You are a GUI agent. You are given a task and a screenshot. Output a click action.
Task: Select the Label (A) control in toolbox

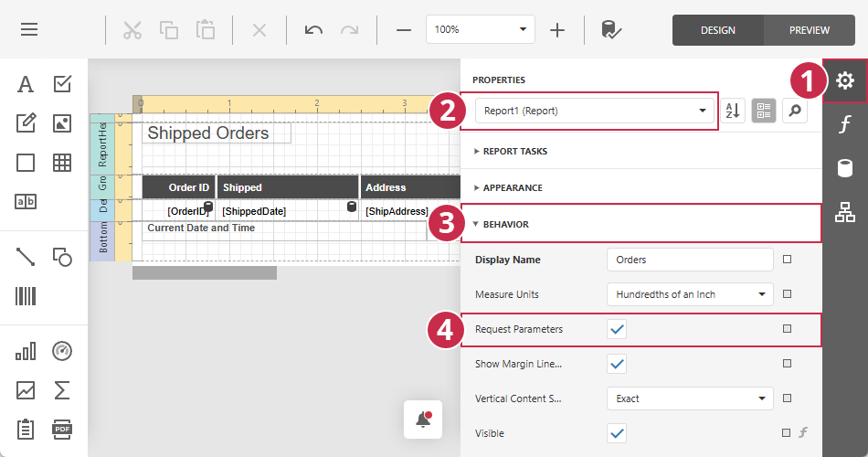pos(26,84)
